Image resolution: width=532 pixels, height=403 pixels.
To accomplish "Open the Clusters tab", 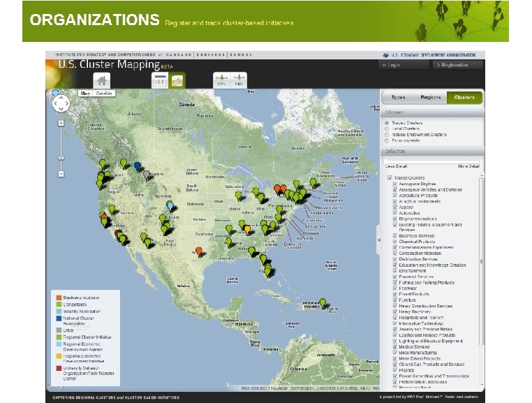I will point(464,98).
